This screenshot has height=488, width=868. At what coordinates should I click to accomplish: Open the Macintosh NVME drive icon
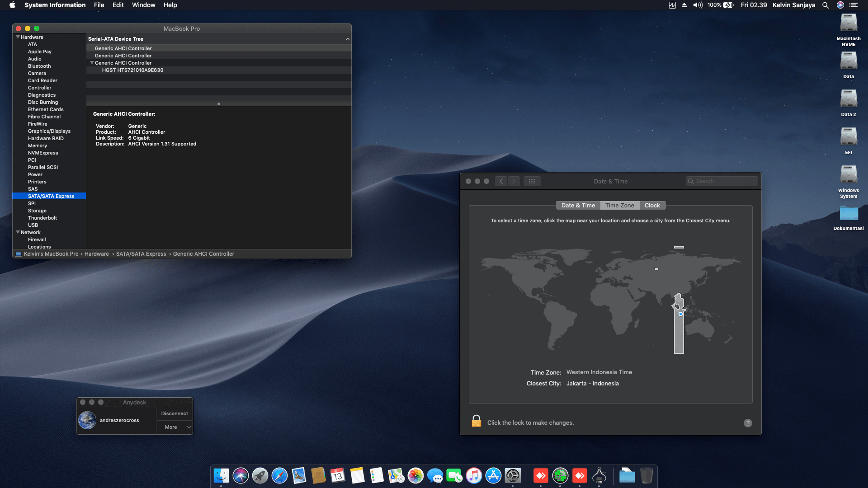(848, 23)
